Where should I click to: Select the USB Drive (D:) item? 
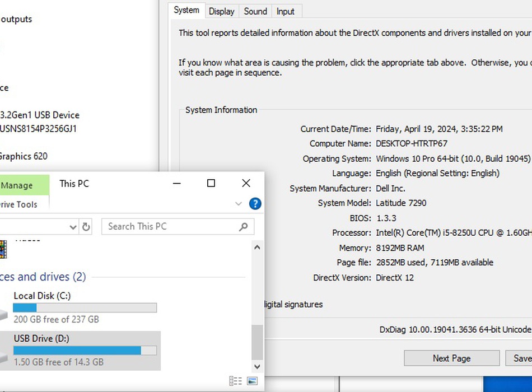point(78,350)
